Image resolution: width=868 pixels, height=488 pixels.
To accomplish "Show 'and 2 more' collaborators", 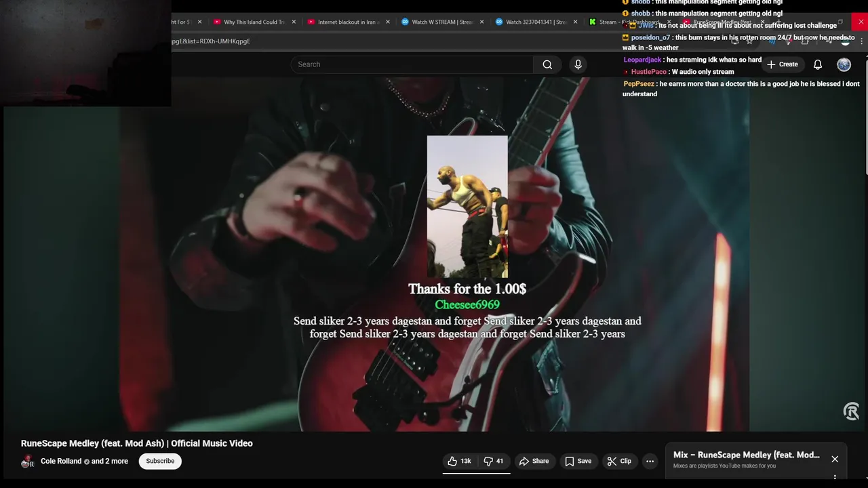I will pos(110,461).
